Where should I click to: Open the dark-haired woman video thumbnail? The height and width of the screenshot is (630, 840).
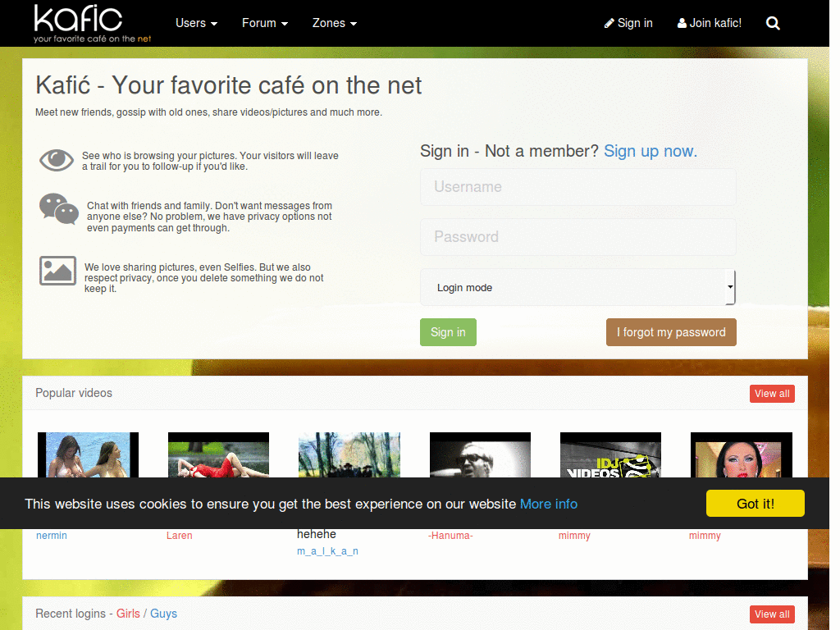coord(742,454)
